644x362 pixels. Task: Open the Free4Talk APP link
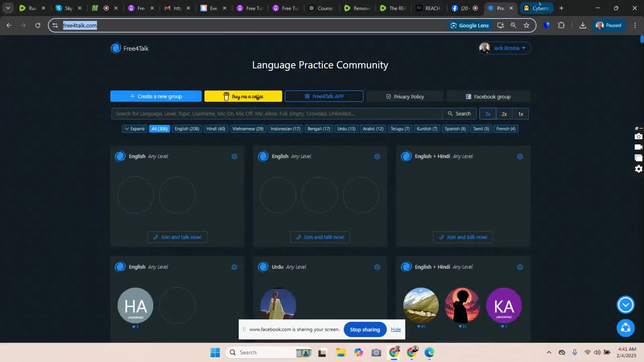coord(324,97)
